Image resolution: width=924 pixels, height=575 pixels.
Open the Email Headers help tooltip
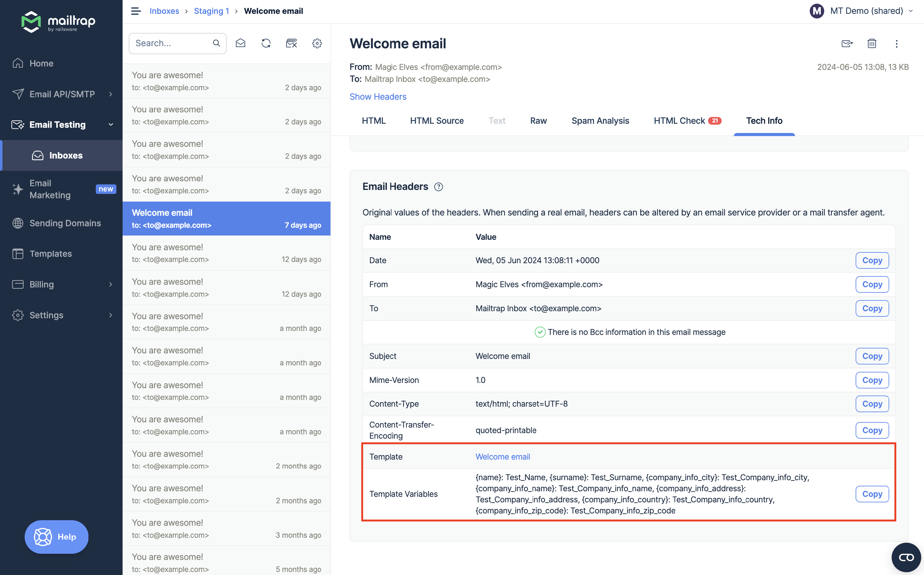click(439, 187)
